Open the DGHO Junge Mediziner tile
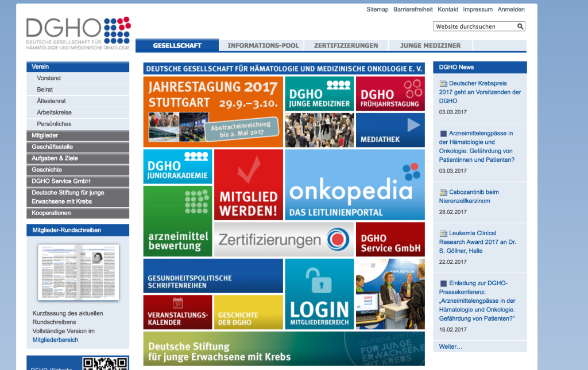Image resolution: width=588 pixels, height=370 pixels. click(319, 94)
